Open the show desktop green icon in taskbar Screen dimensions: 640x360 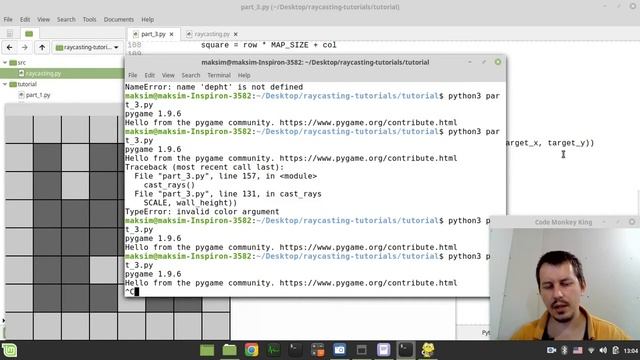click(207, 350)
